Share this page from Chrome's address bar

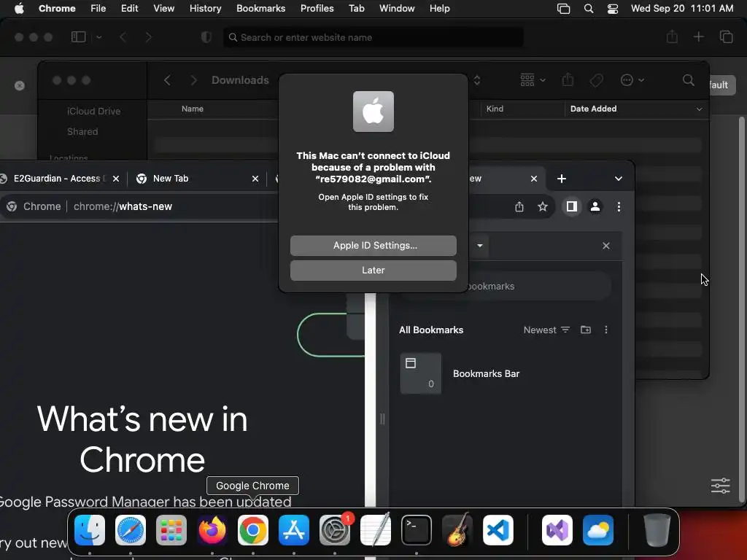tap(519, 206)
